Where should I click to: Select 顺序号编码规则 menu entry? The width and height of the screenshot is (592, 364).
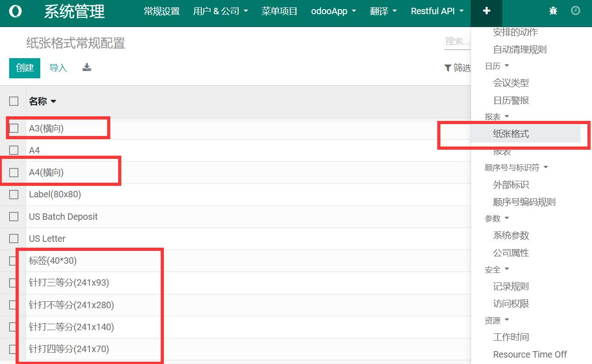click(524, 202)
